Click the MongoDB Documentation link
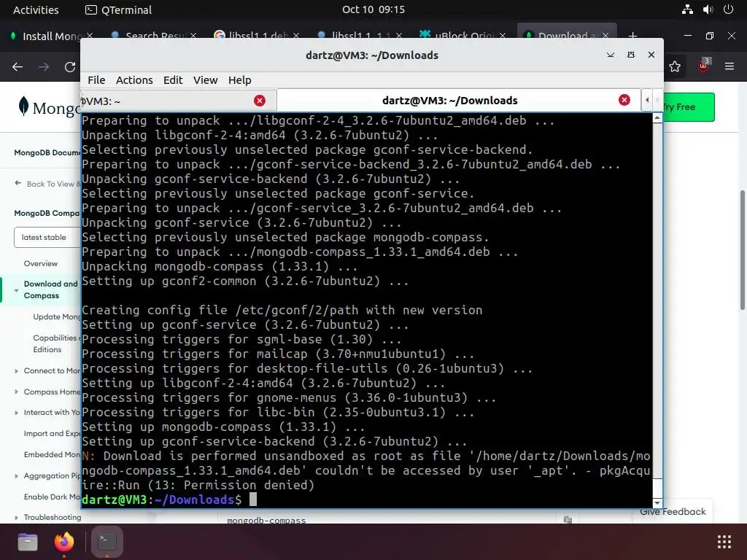 pyautogui.click(x=47, y=152)
